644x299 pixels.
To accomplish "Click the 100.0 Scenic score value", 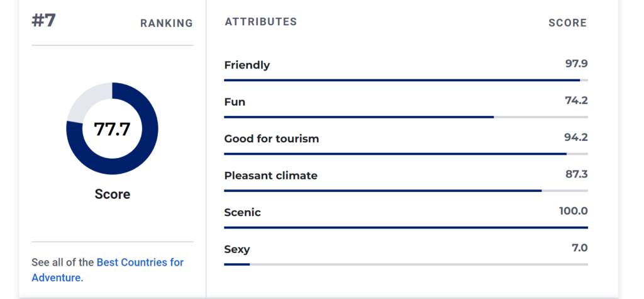I will (574, 212).
